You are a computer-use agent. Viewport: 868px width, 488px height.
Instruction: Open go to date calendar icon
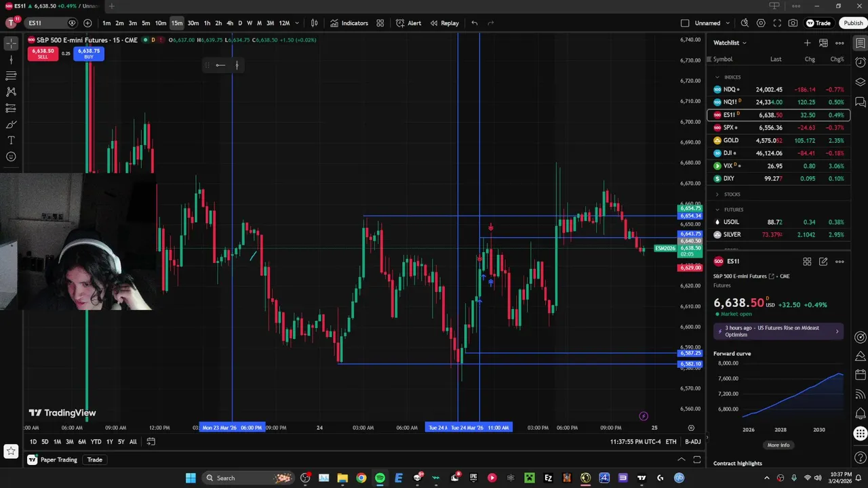tap(151, 442)
